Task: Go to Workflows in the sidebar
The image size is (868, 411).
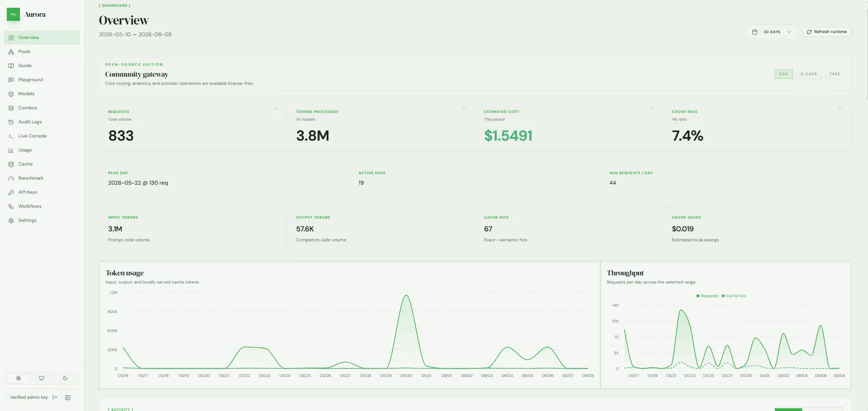Action: click(42, 206)
